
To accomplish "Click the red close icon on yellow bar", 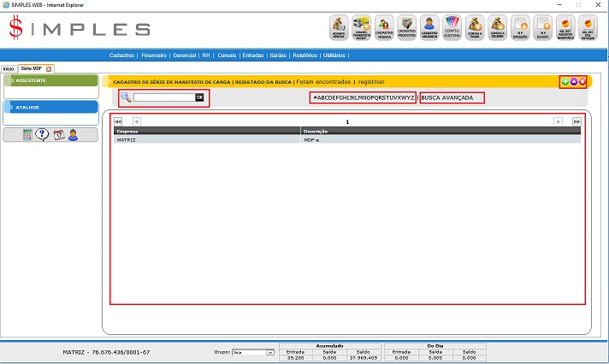I will (x=582, y=81).
